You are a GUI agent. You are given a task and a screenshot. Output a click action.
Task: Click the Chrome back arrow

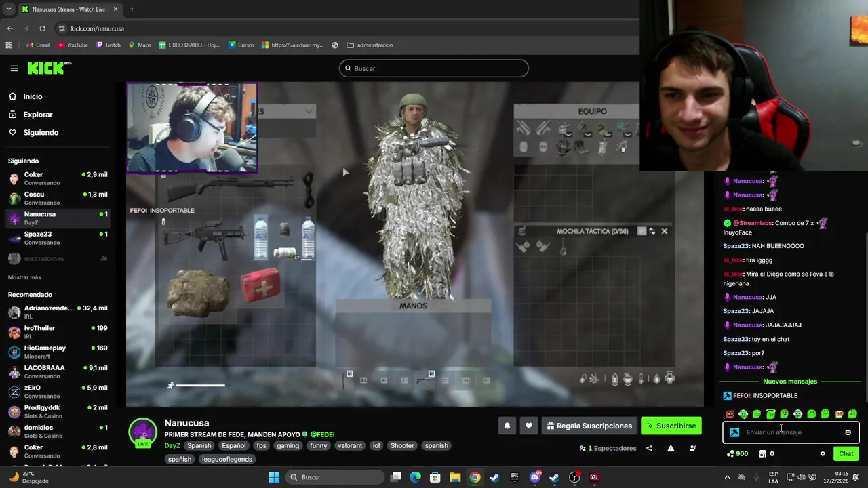tap(9, 28)
